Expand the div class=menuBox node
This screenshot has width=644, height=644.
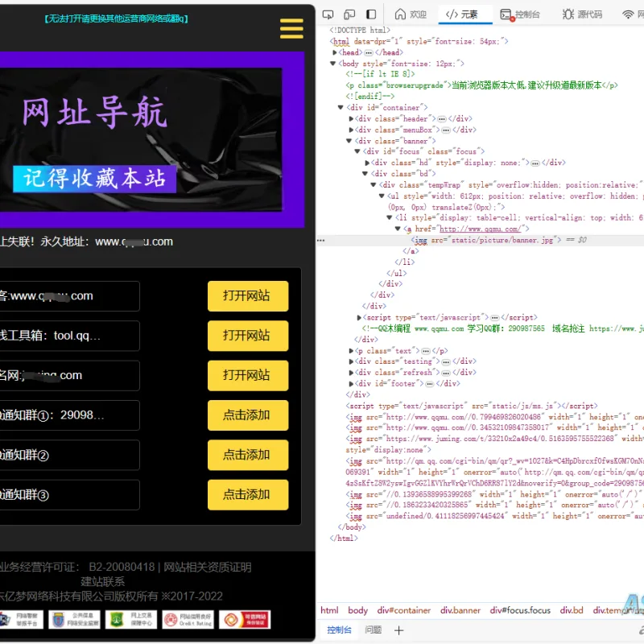pos(351,130)
